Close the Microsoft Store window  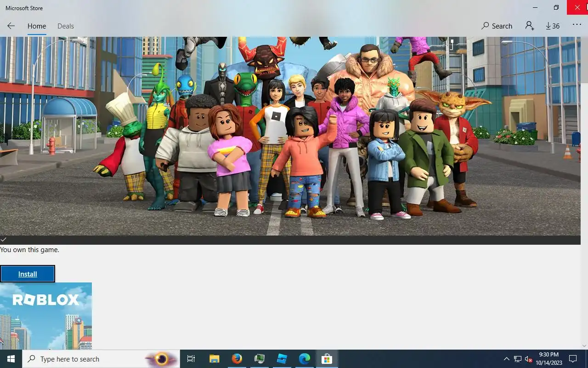coord(577,7)
